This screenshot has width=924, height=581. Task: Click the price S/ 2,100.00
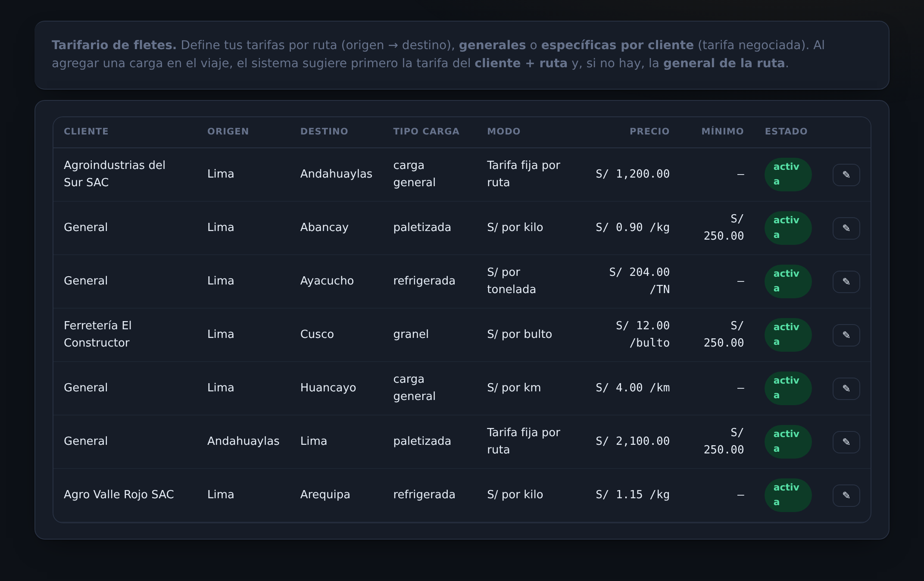point(633,441)
